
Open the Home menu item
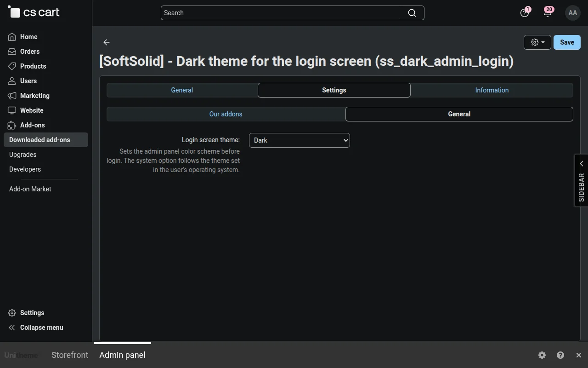click(28, 37)
